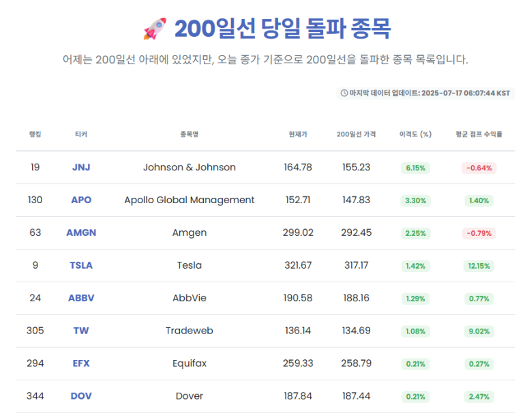Click current price 190.58

point(298,298)
